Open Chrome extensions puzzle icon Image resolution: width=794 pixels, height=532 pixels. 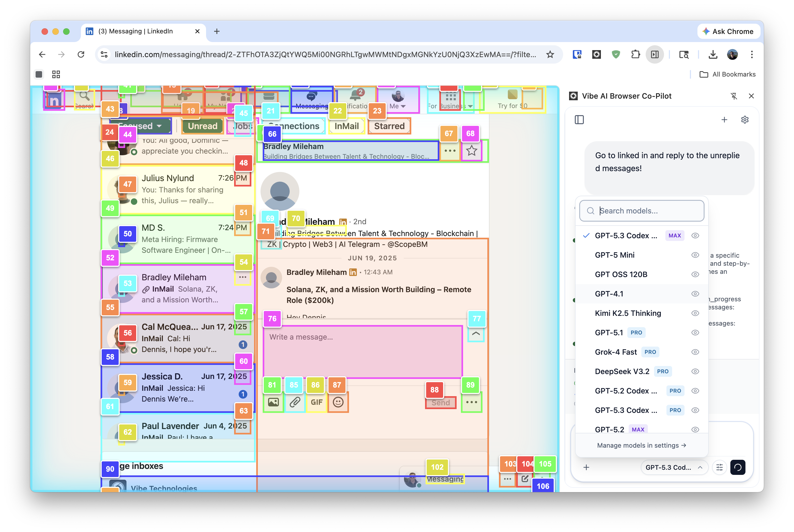point(635,54)
